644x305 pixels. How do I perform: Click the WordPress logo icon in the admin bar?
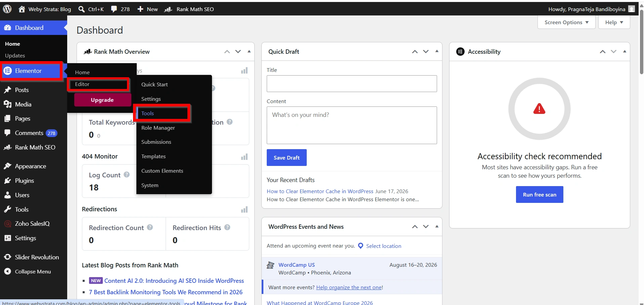click(x=7, y=9)
